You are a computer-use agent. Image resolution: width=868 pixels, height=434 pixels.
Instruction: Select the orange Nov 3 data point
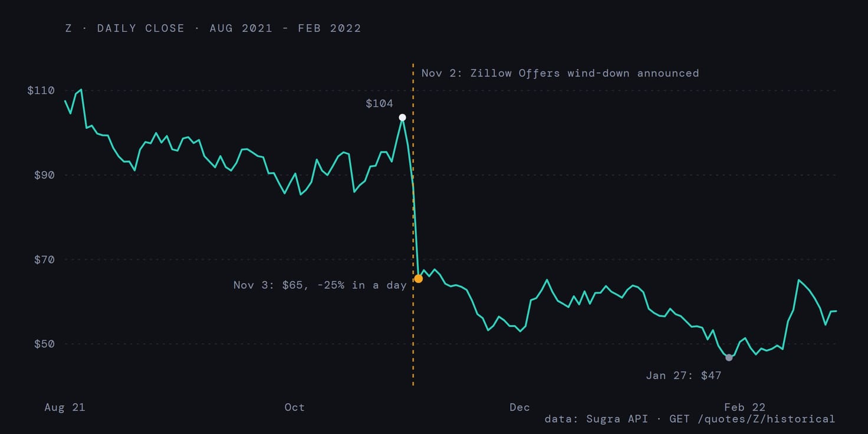[x=418, y=278]
